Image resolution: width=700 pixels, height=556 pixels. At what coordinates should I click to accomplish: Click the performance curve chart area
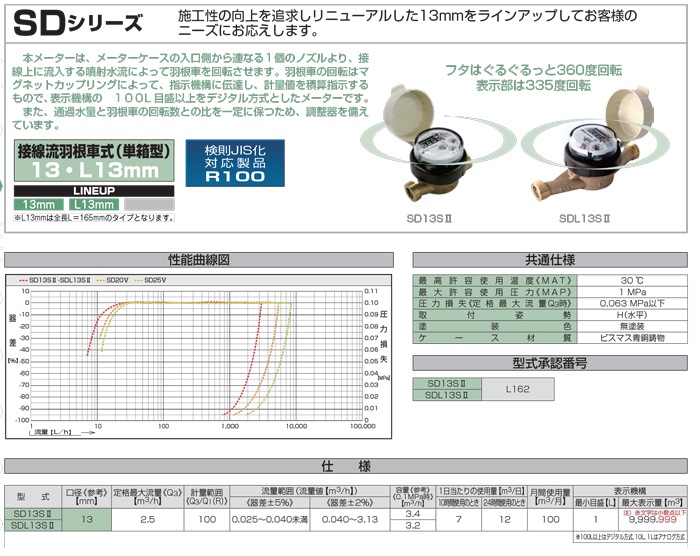click(196, 355)
